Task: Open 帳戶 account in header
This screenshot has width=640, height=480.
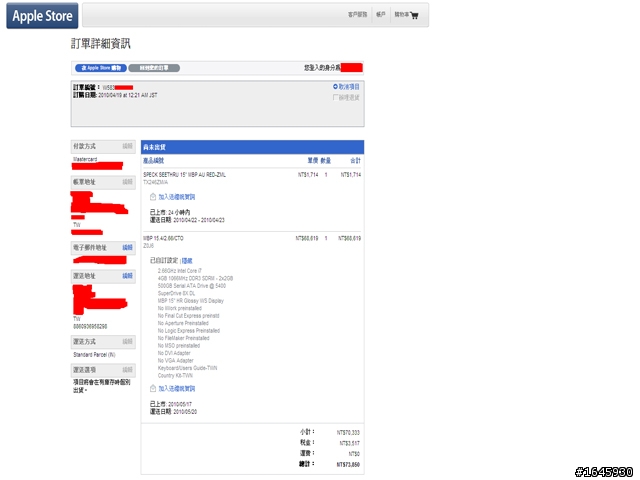Action: 380,15
